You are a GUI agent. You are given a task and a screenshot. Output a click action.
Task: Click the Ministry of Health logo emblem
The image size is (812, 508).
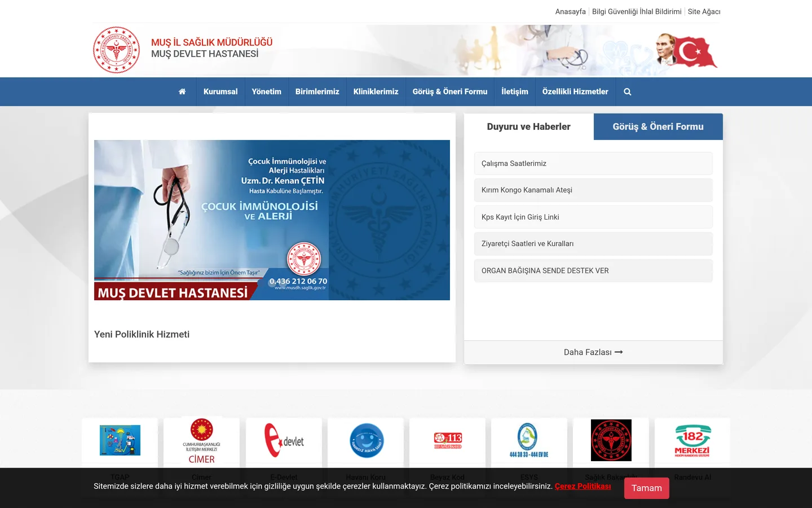117,50
